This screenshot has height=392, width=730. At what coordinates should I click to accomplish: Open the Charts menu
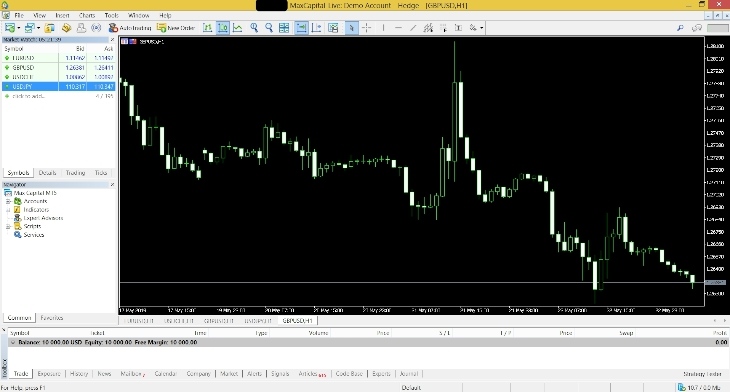tap(87, 15)
